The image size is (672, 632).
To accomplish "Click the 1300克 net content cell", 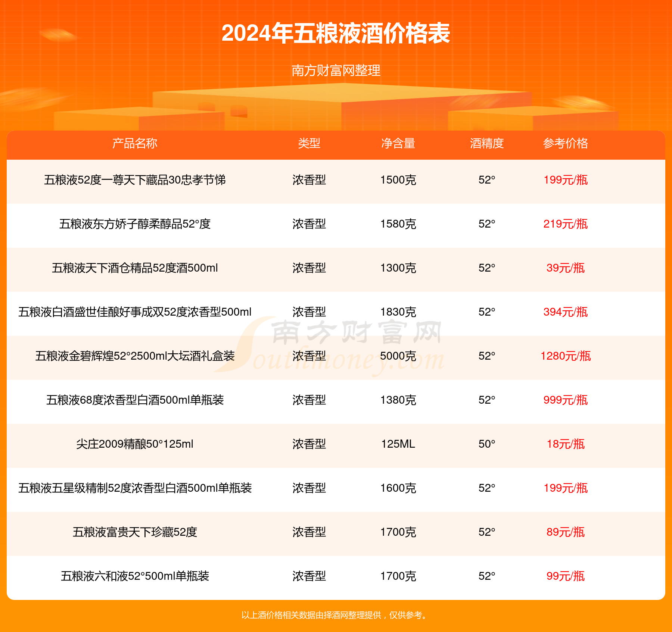I will pyautogui.click(x=398, y=268).
